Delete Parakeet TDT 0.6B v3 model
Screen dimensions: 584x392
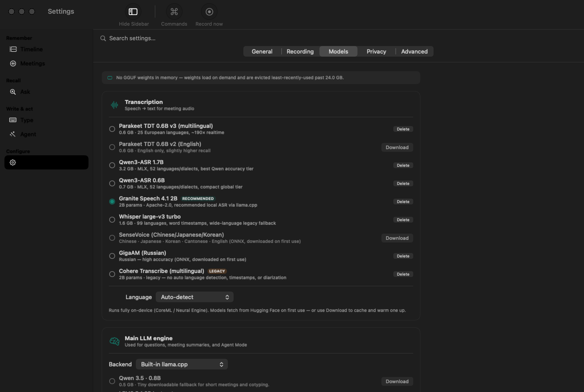click(403, 129)
